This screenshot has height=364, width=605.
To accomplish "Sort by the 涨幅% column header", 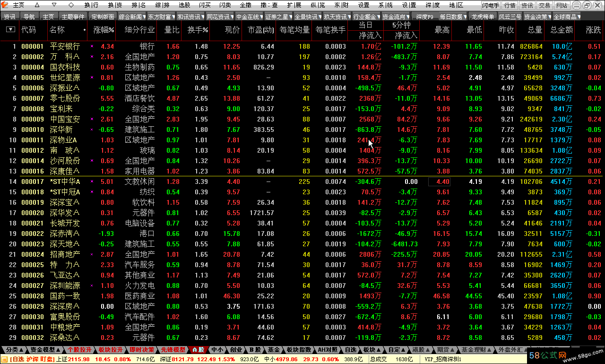I will pyautogui.click(x=104, y=30).
